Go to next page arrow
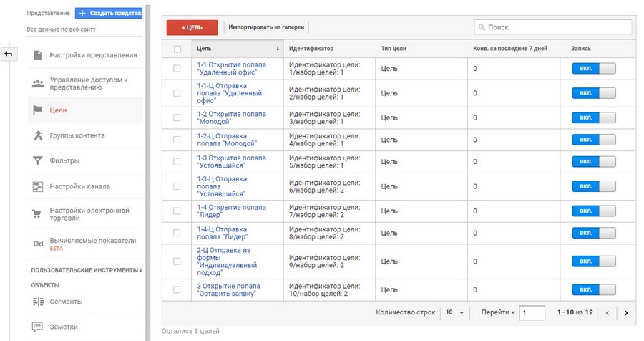644x341 pixels. [626, 313]
